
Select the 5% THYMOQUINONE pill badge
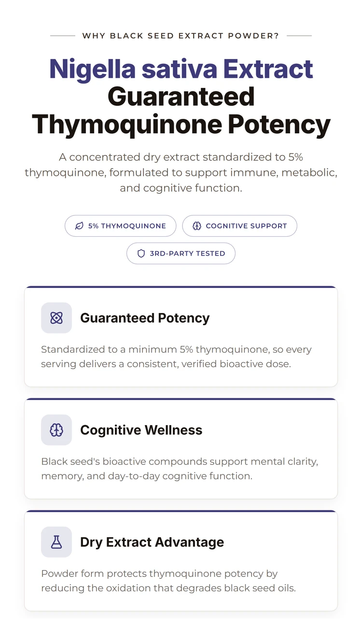click(121, 226)
